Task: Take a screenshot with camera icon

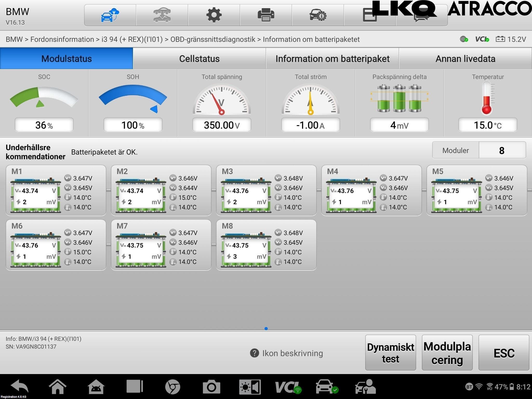Action: (x=211, y=387)
